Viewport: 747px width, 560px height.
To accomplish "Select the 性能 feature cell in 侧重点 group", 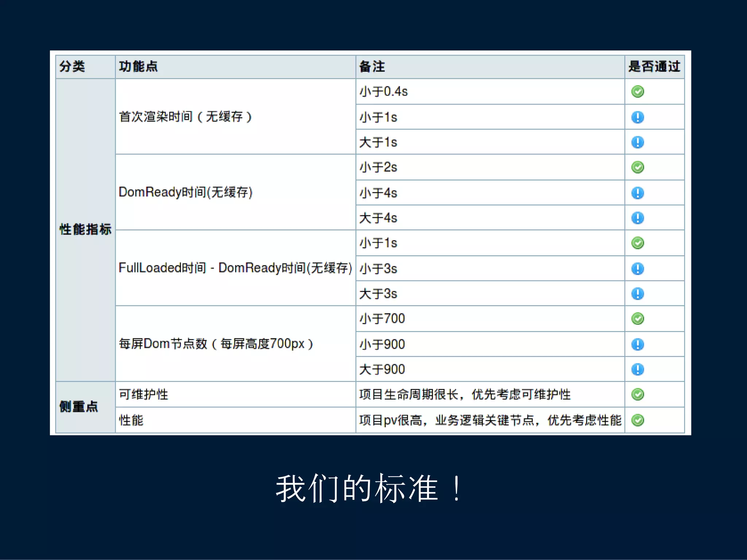I will click(x=236, y=420).
